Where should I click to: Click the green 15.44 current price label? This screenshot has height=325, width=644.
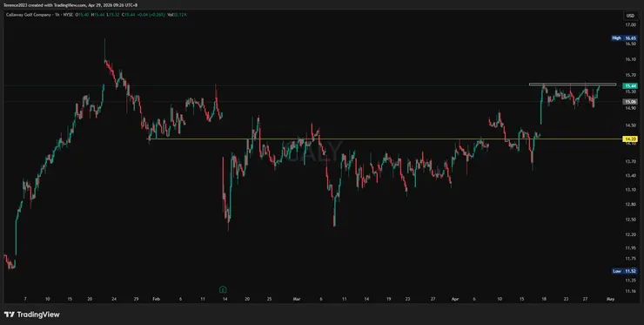(630, 86)
